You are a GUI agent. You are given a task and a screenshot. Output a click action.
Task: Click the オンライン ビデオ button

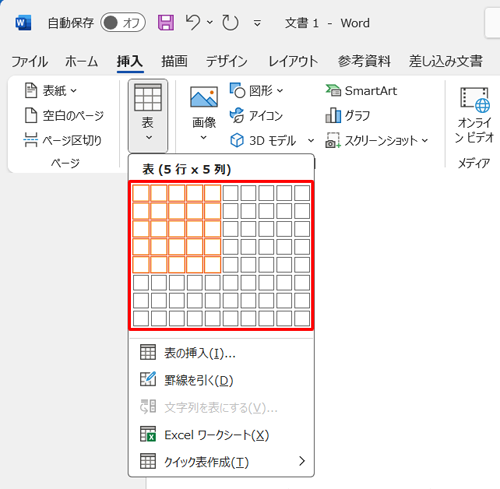pyautogui.click(x=475, y=116)
